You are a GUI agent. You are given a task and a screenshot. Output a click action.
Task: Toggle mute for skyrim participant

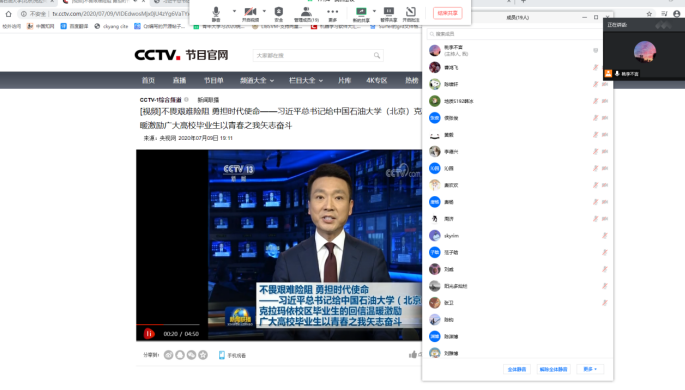[605, 236]
